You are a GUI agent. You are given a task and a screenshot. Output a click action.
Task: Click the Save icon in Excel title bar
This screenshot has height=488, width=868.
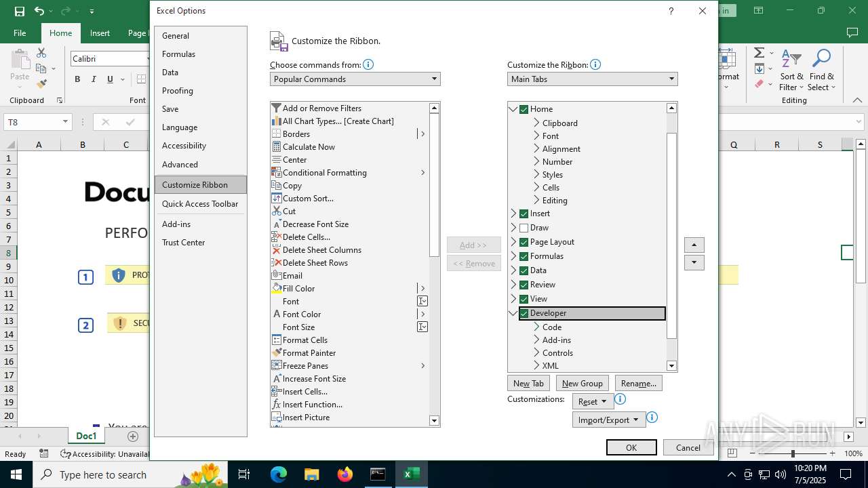20,11
